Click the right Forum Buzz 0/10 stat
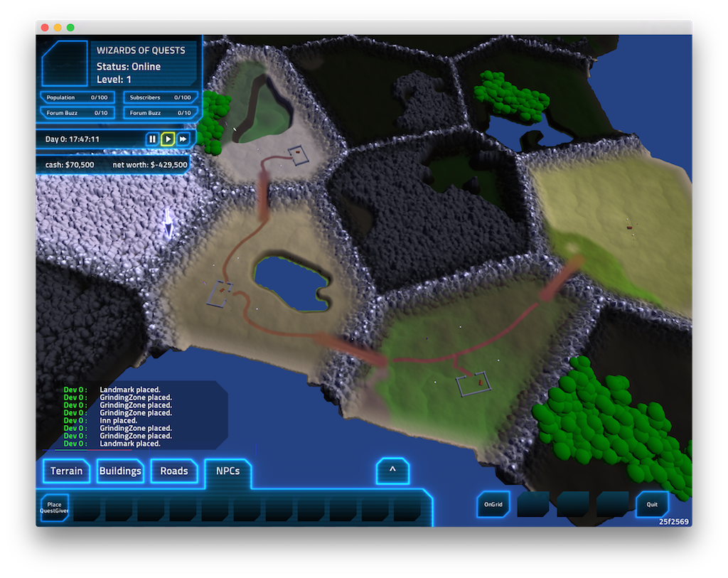This screenshot has width=728, height=578. (161, 113)
